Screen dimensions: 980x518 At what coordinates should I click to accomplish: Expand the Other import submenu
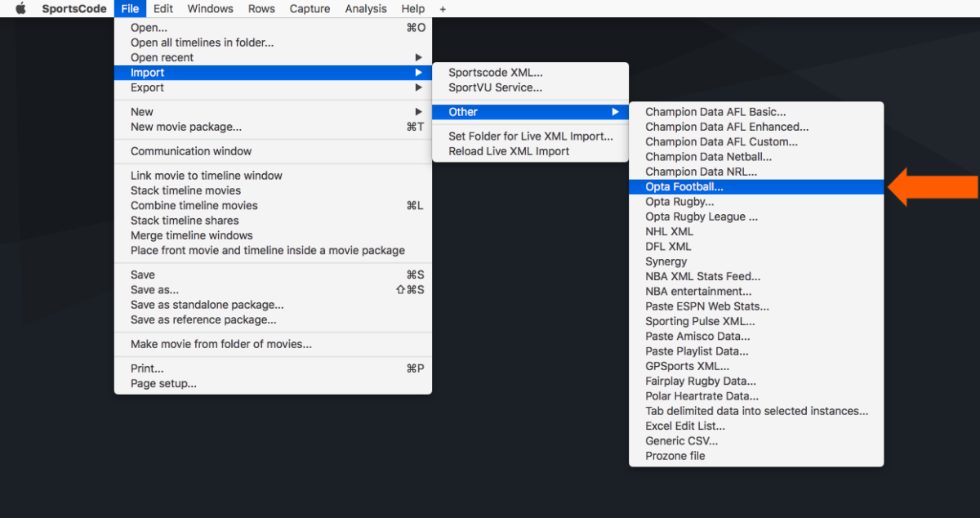(x=530, y=112)
